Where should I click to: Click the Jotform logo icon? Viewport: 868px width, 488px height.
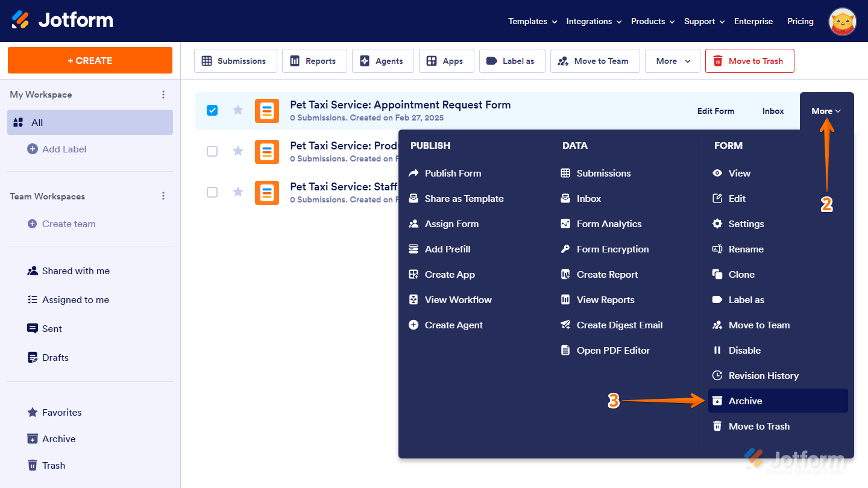(x=20, y=20)
